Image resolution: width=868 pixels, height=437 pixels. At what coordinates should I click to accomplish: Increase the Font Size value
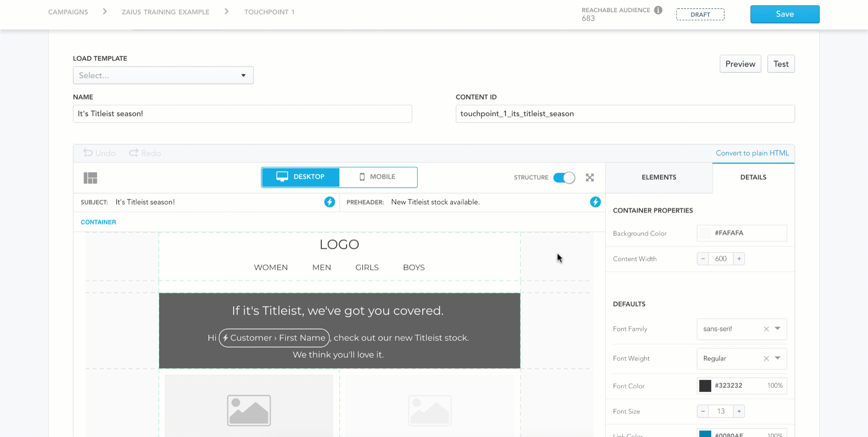pyautogui.click(x=739, y=411)
